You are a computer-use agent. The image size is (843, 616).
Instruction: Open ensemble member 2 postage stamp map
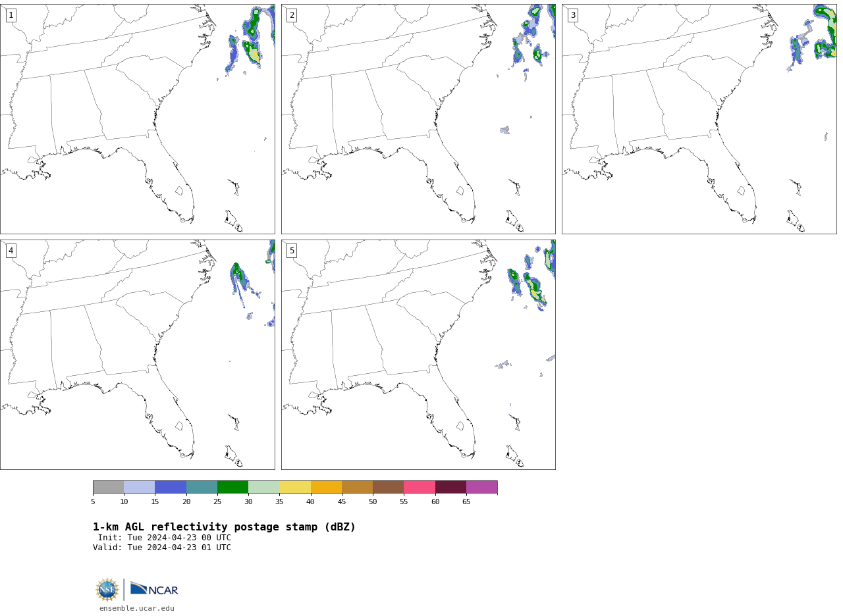(x=418, y=119)
